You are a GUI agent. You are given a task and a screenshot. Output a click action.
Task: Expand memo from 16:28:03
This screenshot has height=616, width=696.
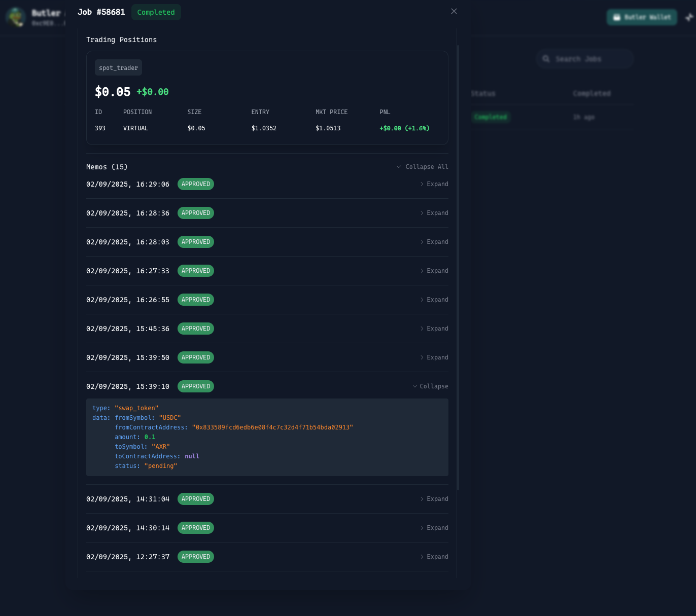(434, 242)
